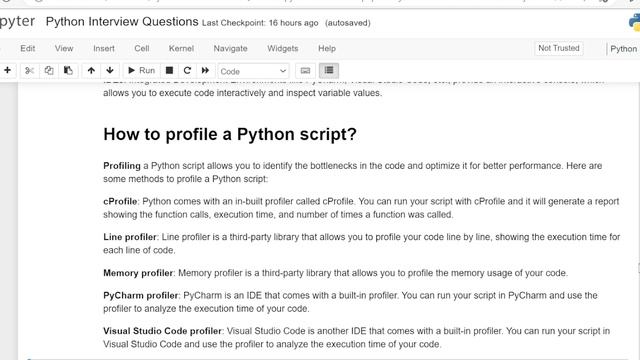Interrupt the kernel with stop icon

pyautogui.click(x=169, y=71)
